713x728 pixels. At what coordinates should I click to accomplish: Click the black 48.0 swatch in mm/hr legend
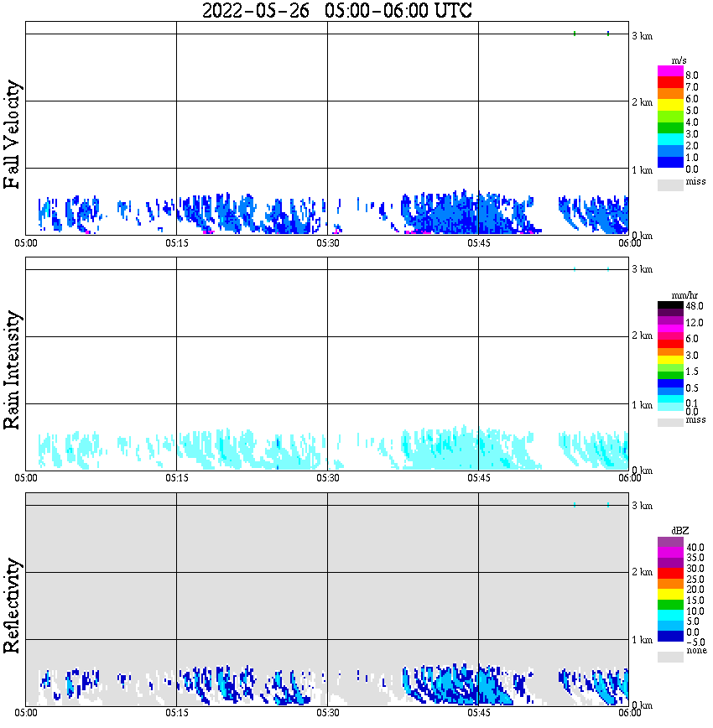[670, 305]
